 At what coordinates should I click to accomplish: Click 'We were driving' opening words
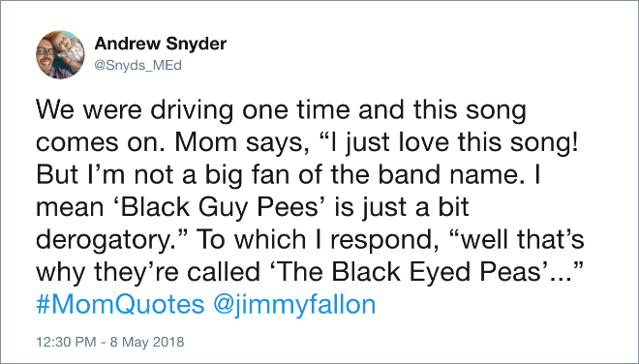135,111
